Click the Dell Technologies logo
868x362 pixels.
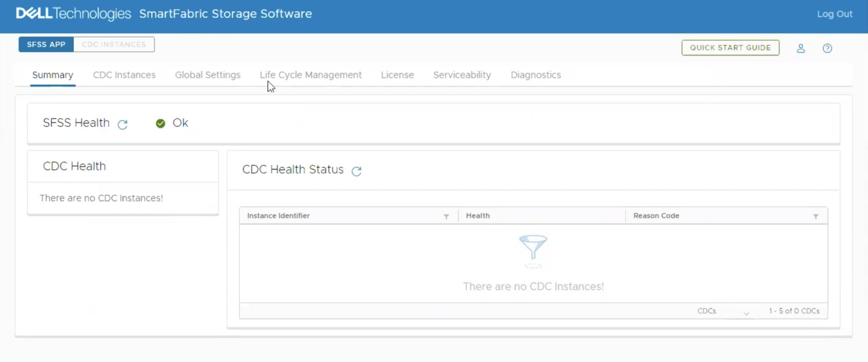point(73,14)
